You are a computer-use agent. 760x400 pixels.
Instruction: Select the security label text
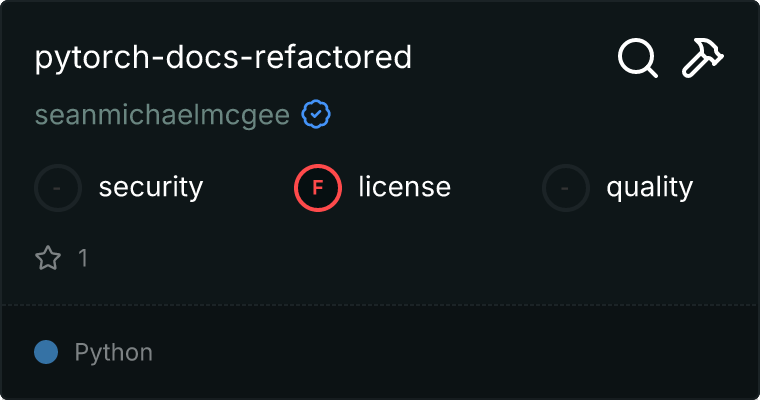pyautogui.click(x=150, y=187)
